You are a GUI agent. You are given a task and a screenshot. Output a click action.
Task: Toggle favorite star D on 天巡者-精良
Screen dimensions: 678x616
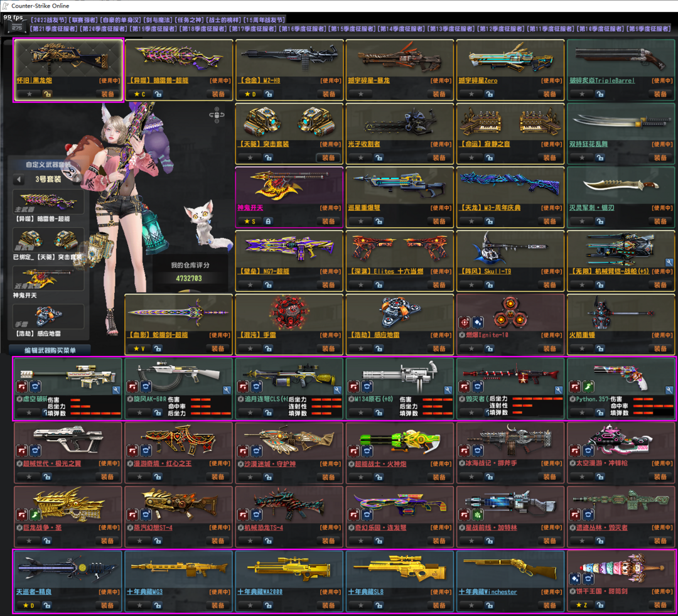(28, 605)
